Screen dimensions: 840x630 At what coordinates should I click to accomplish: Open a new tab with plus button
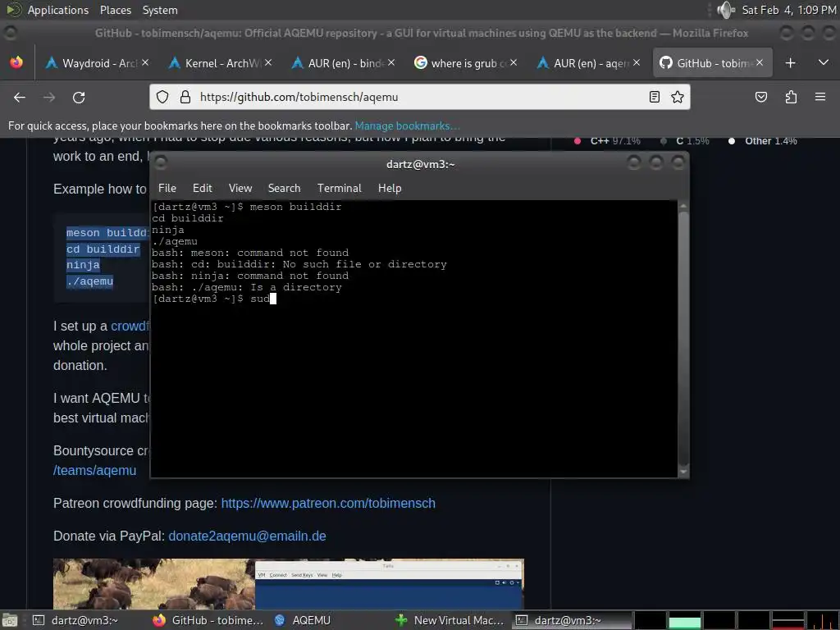pos(790,63)
